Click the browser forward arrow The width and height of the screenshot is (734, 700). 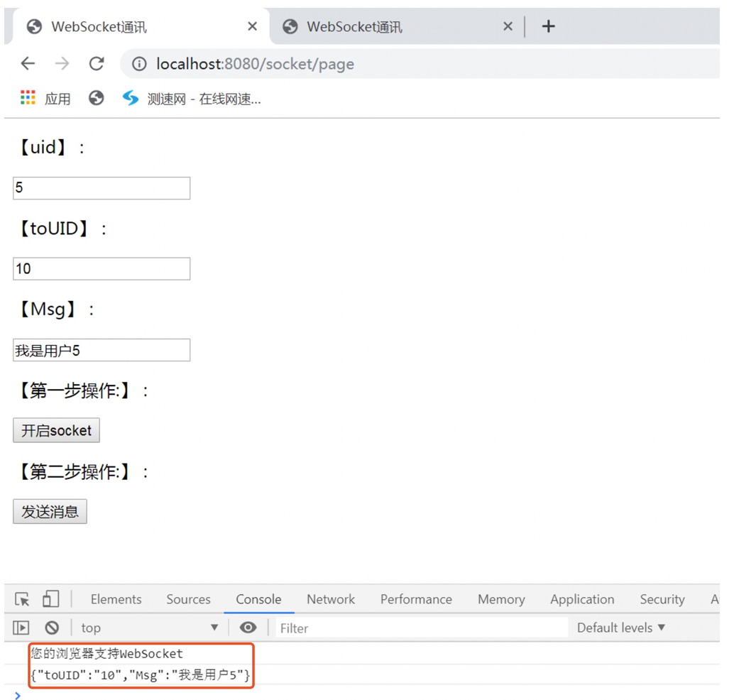[x=62, y=63]
